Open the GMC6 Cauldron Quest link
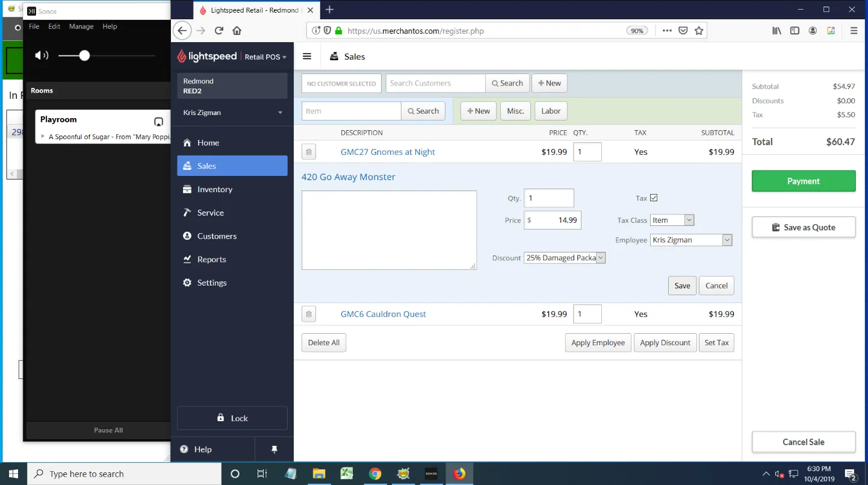This screenshot has height=485, width=868. pyautogui.click(x=383, y=314)
